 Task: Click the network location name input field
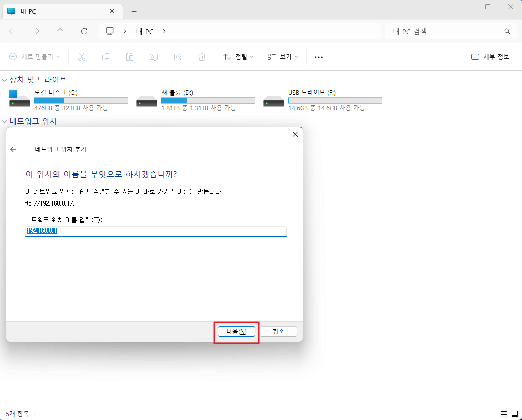(155, 231)
